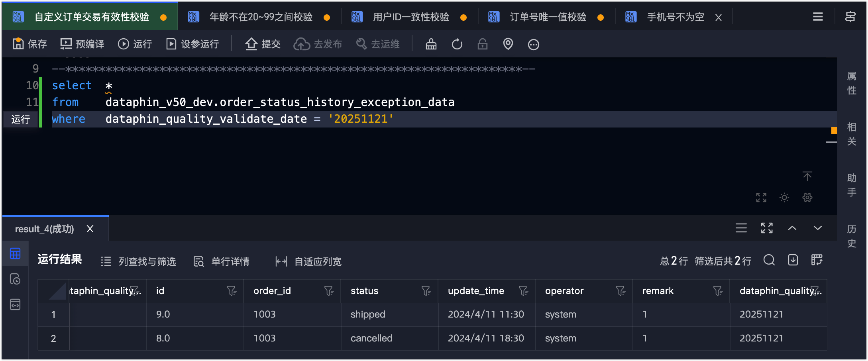Click 自适应列宽 auto-fit column width
Screen dimensions: 868x361
point(308,261)
